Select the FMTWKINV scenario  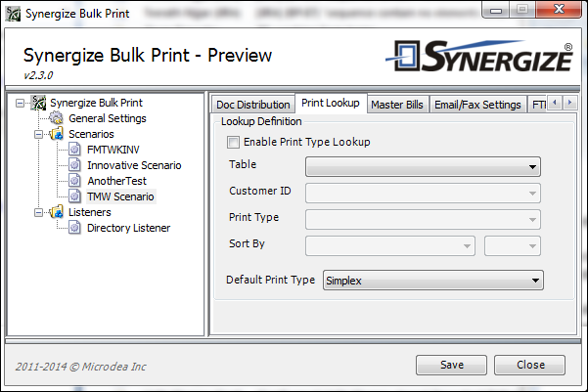(113, 150)
